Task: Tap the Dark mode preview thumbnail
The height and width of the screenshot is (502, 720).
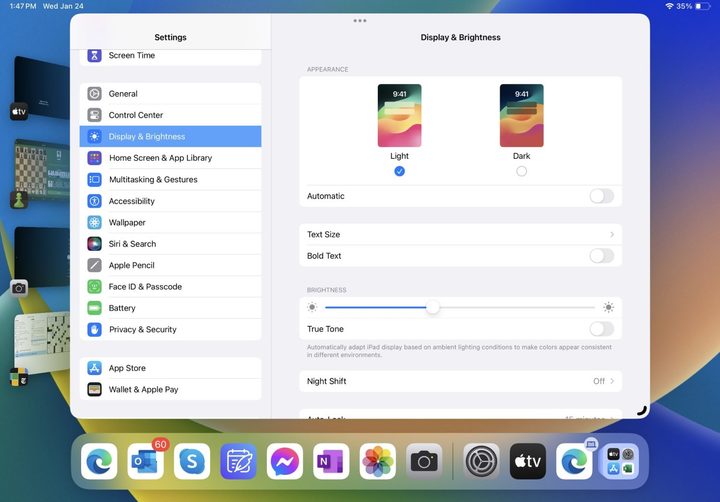Action: pos(521,115)
